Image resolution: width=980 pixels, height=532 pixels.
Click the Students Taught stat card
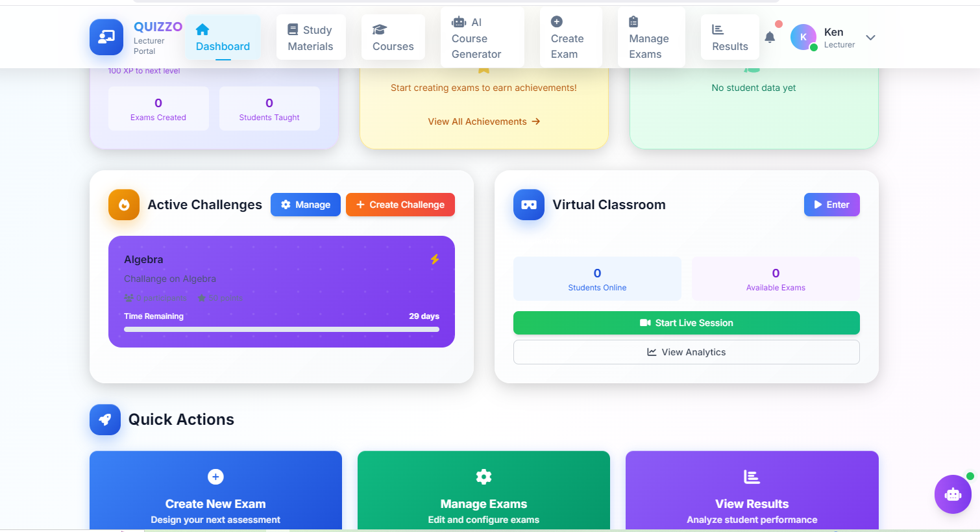pos(269,108)
